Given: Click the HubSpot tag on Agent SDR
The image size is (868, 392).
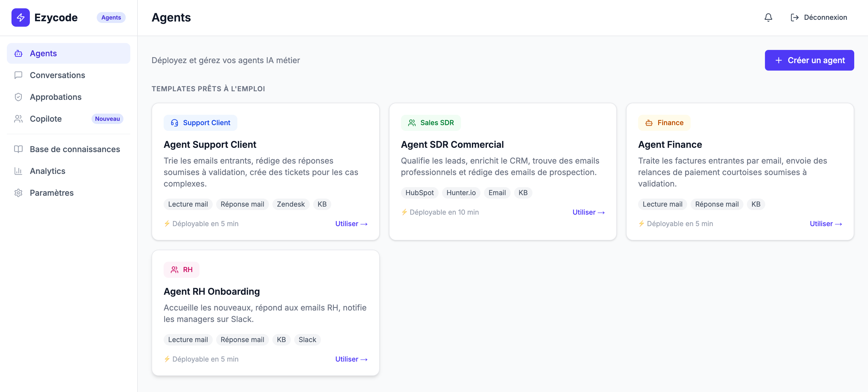Looking at the screenshot, I should click(x=419, y=193).
